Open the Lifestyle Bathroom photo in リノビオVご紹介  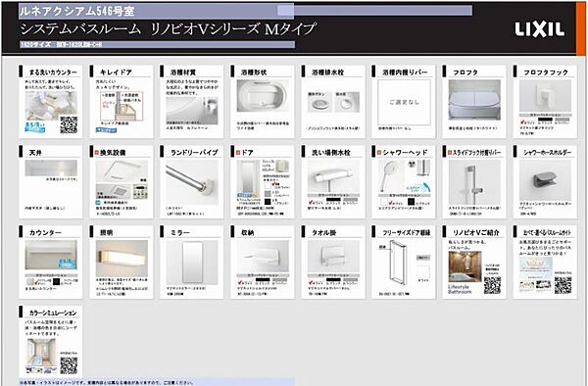465,266
